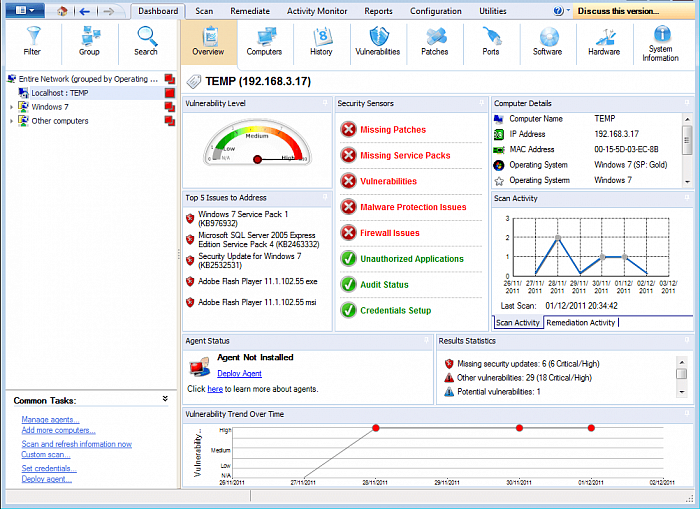Viewport: 700px width, 509px height.
Task: Open the Computers view
Action: pyautogui.click(x=264, y=41)
